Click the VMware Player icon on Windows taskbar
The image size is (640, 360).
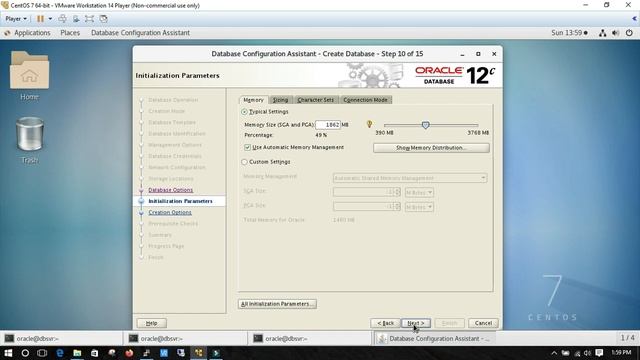[198, 353]
